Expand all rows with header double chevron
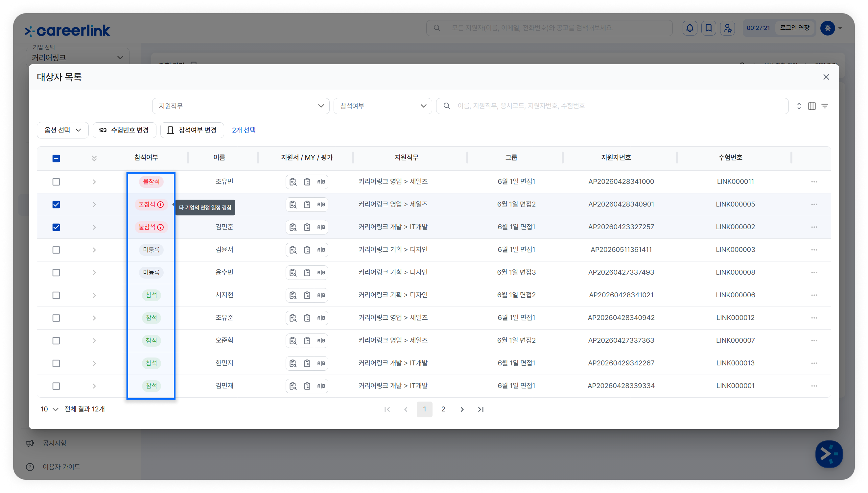The image size is (868, 493). coord(94,158)
